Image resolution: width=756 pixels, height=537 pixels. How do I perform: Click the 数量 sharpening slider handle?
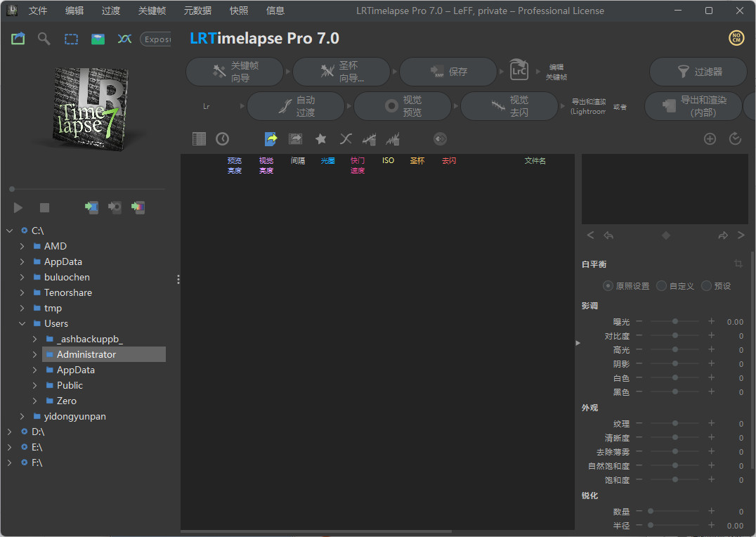point(651,511)
